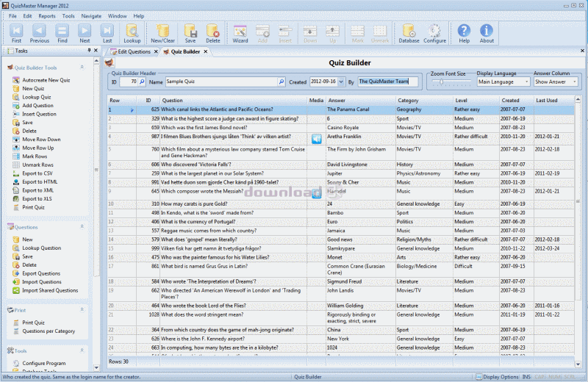This screenshot has height=382, width=588.
Task: Open the Configure gear toolbar icon
Action: 434,33
